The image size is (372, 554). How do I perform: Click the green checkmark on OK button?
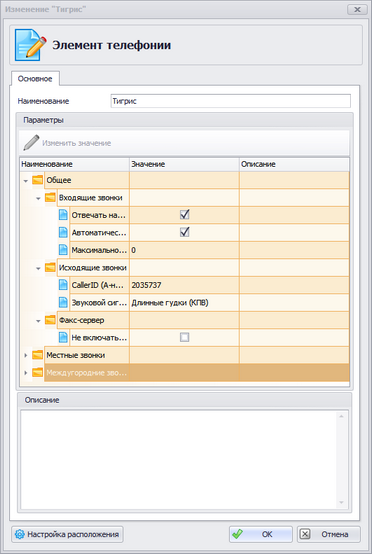pyautogui.click(x=237, y=534)
